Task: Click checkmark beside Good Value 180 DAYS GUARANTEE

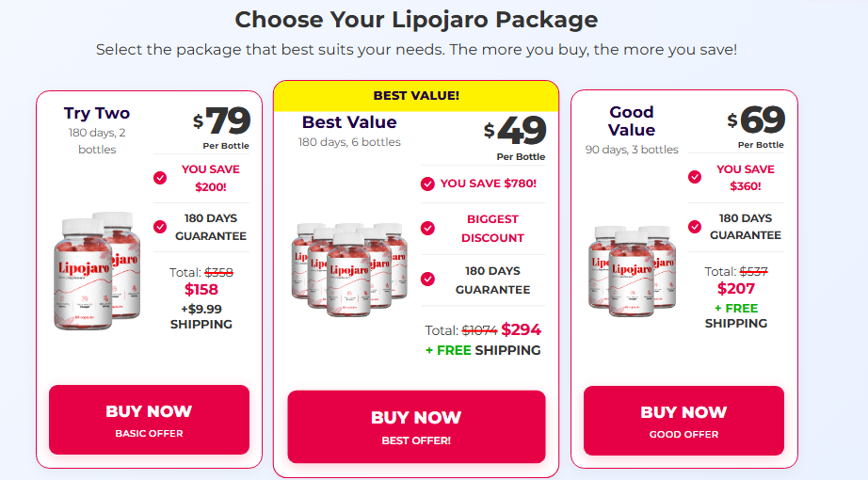Action: 695,227
